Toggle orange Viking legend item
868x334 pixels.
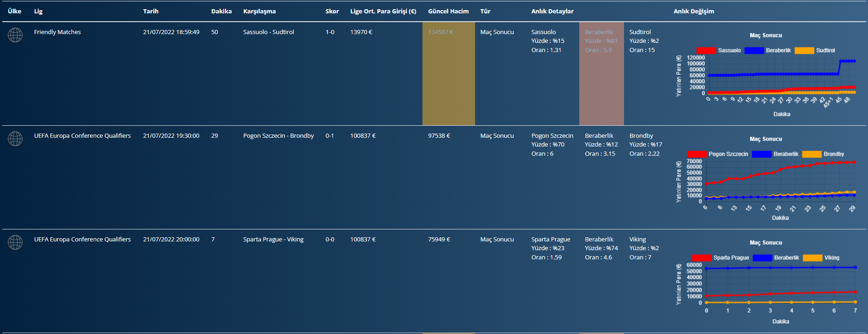[x=813, y=258]
